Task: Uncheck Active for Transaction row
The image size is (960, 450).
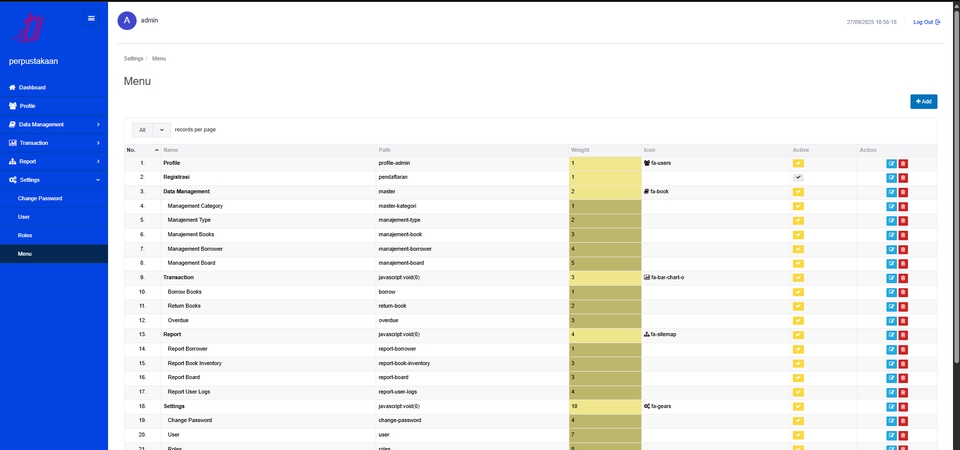Action: click(798, 277)
